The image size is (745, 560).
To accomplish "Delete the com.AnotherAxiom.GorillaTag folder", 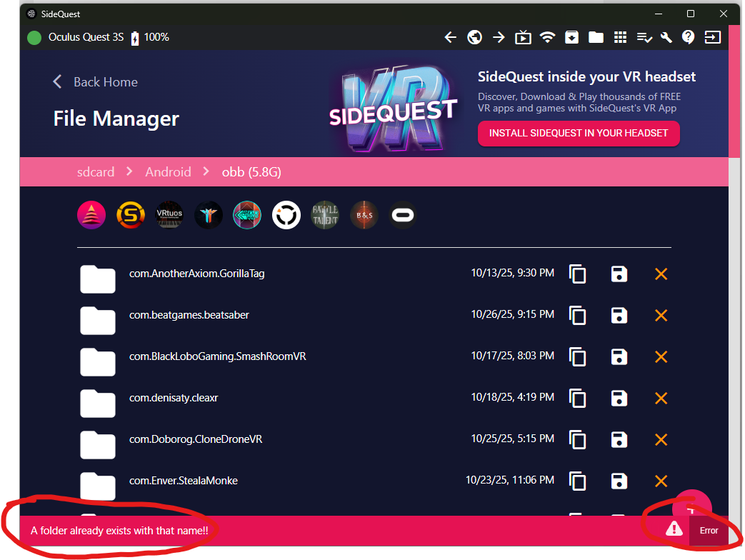I will [x=661, y=274].
